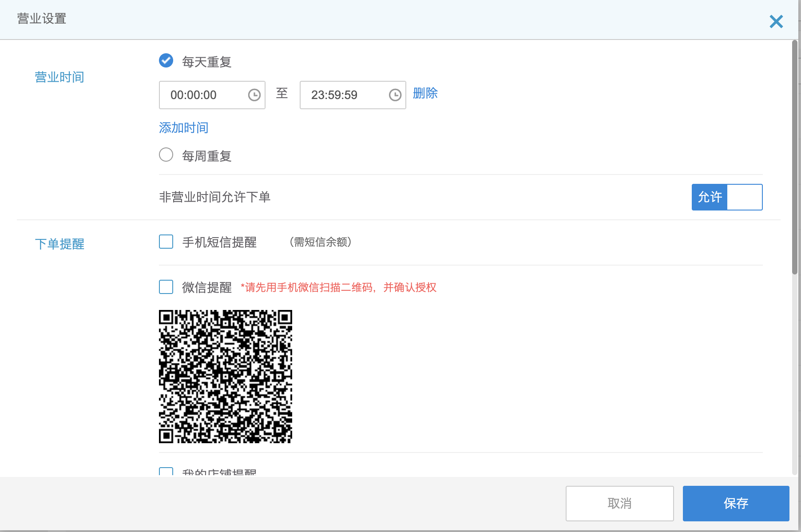Click the start time field showing 00:00:00
801x532 pixels.
(x=202, y=95)
